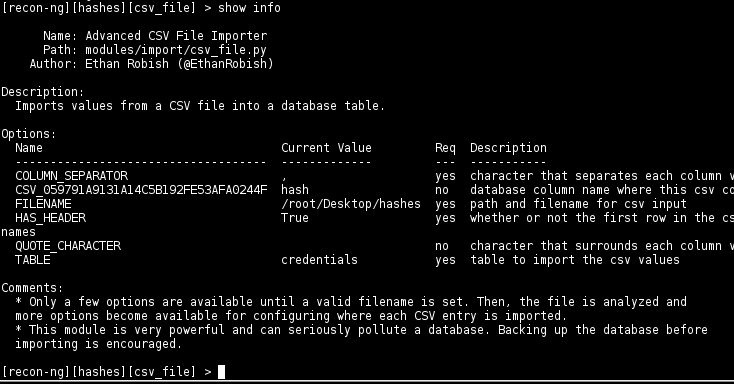Click the 'hash' current value
This screenshot has height=384, width=734.
coord(295,190)
